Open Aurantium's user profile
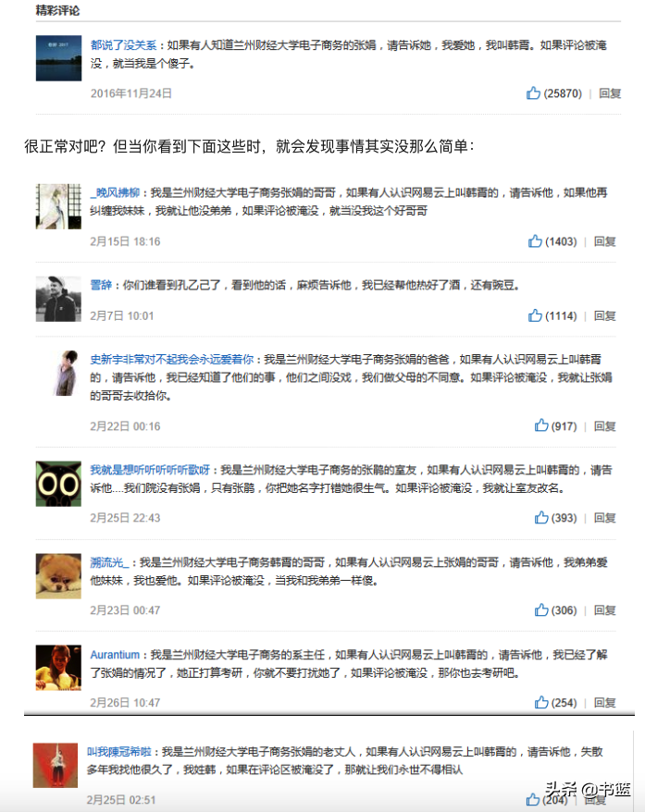This screenshot has height=812, width=645. [115, 655]
